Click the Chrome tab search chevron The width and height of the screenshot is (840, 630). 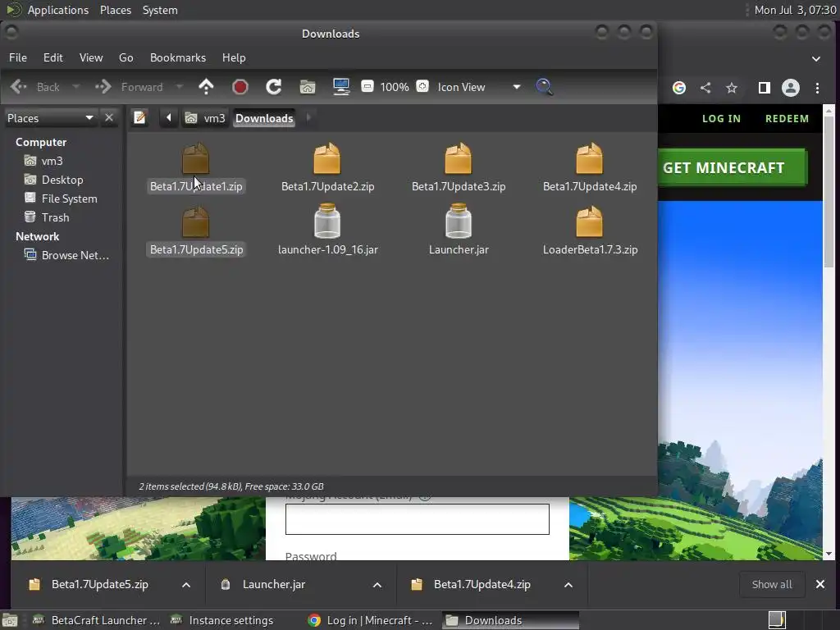[x=816, y=59]
